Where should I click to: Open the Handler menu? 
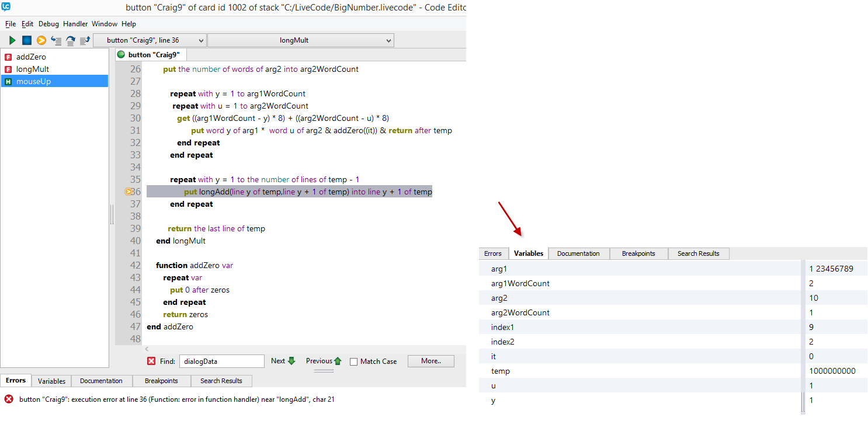pos(75,24)
